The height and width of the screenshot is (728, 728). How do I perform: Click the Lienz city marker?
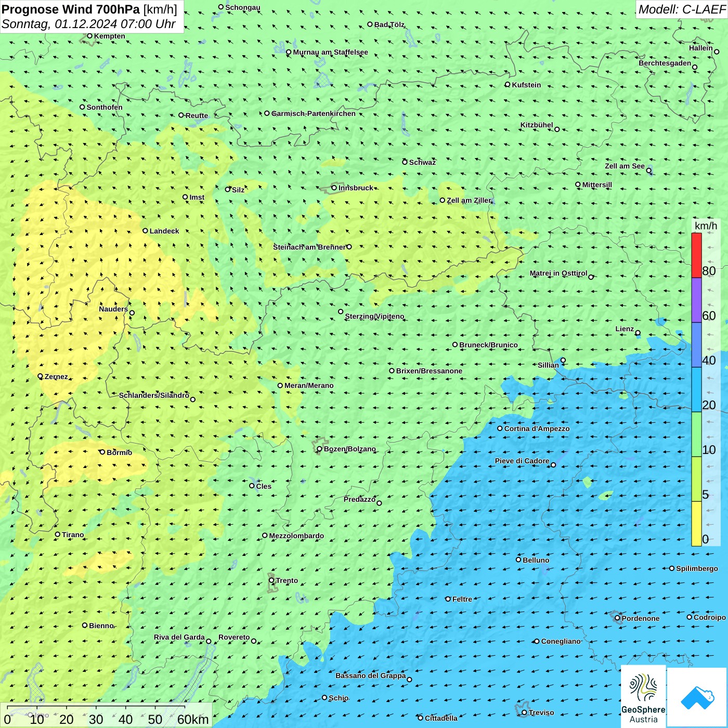pyautogui.click(x=638, y=333)
